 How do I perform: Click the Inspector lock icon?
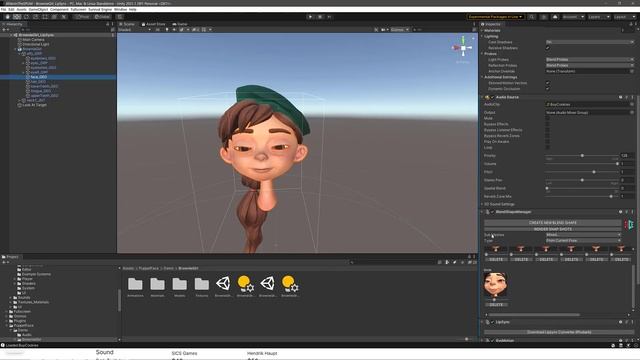631,24
